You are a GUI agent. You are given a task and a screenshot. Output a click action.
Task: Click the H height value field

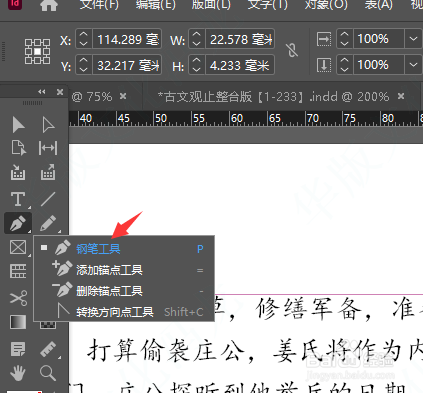pos(240,65)
